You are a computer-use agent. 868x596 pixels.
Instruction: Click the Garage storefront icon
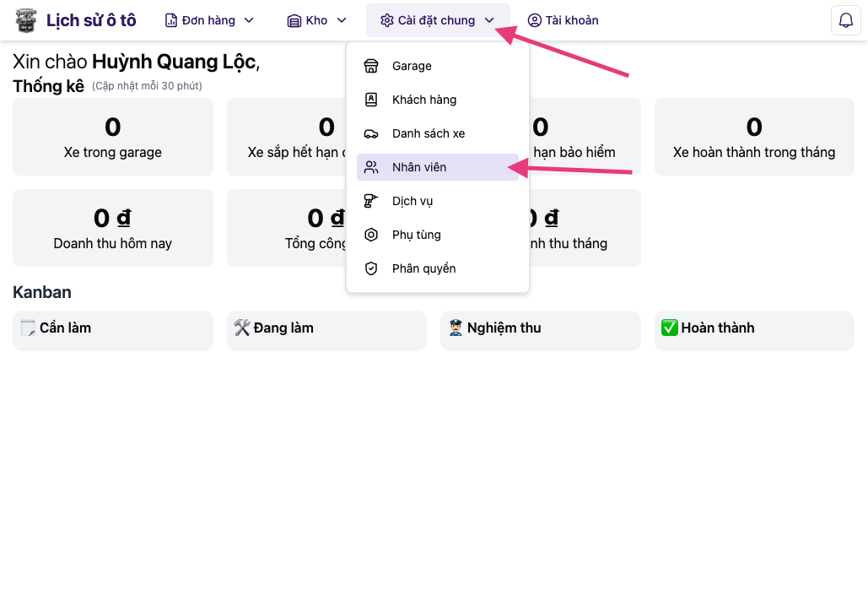click(x=371, y=66)
